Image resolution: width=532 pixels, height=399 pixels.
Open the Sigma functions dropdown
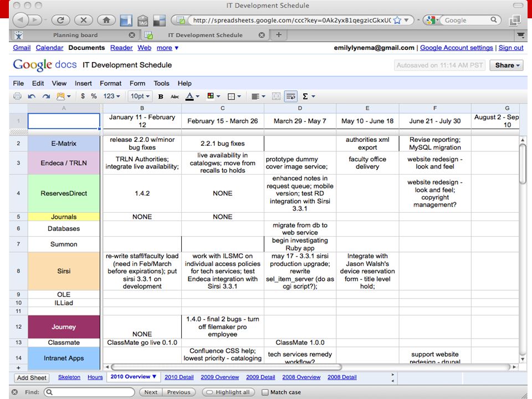[x=309, y=96]
